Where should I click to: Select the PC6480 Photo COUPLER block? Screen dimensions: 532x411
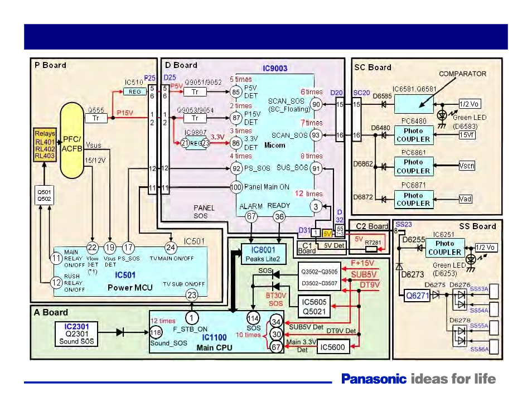pyautogui.click(x=414, y=135)
